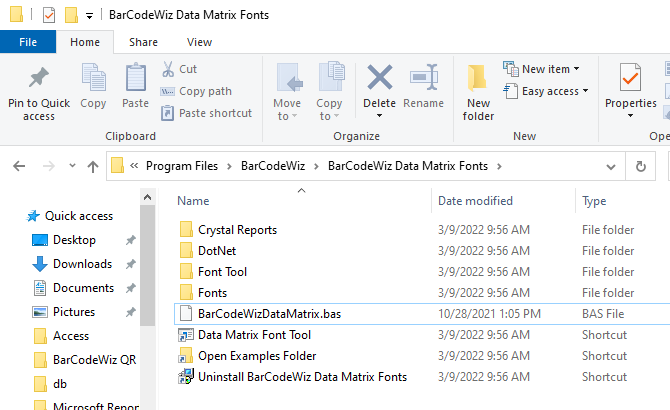Click title bar folder window icon

(x=16, y=14)
